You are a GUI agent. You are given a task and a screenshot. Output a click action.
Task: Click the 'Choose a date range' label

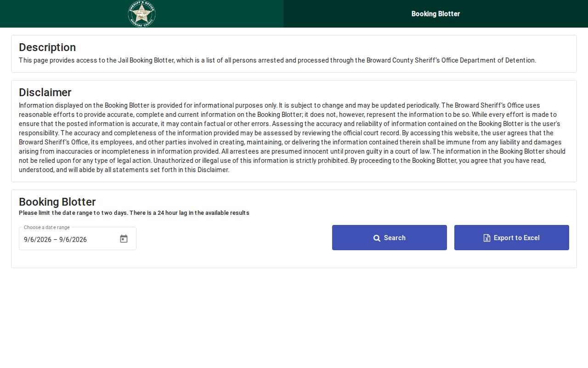(x=47, y=227)
